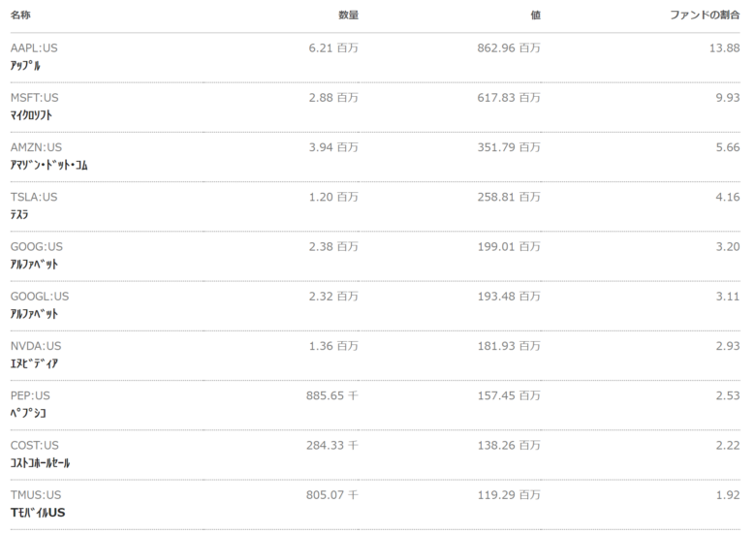
Task: Select the 862.96 百万 value cell
Action: pos(509,48)
